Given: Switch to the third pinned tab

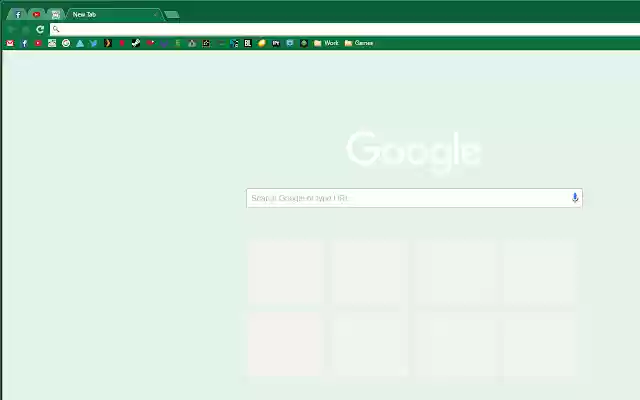Looking at the screenshot, I should click(x=56, y=15).
